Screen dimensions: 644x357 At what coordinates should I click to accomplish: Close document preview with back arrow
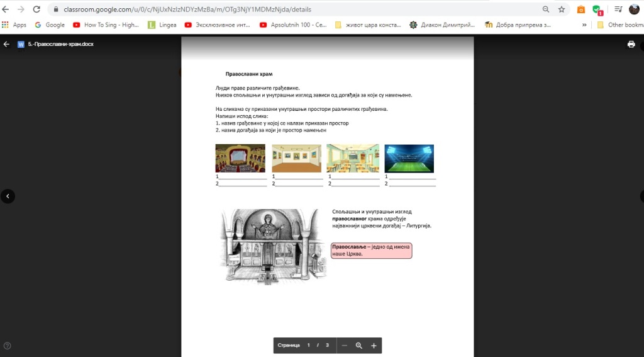tap(6, 44)
